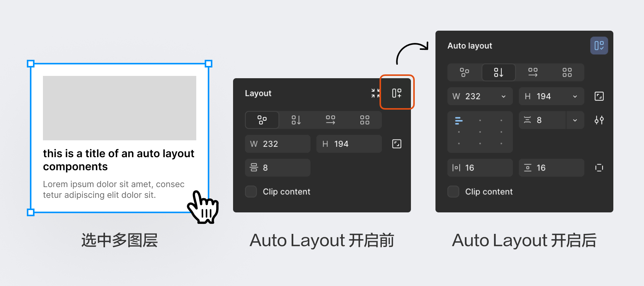Viewport: 644px width, 286px height.
Task: Select horizontal flow in Layout panel
Action: 330,120
